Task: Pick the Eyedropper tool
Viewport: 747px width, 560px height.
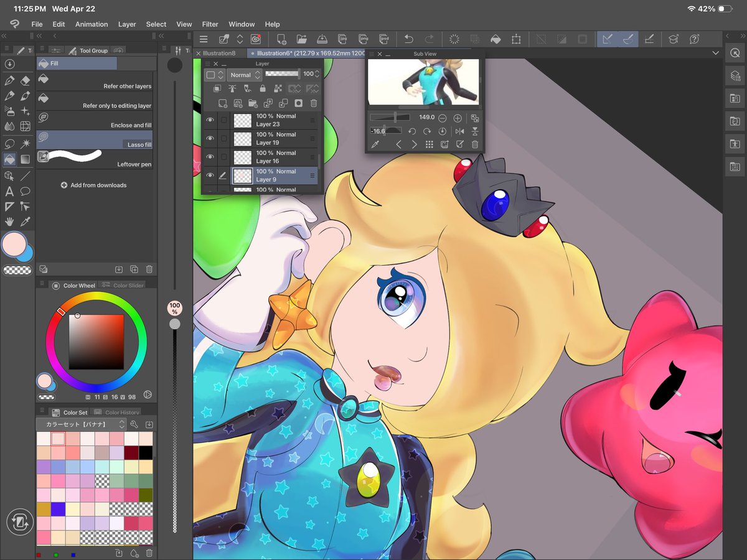Action: [25, 222]
